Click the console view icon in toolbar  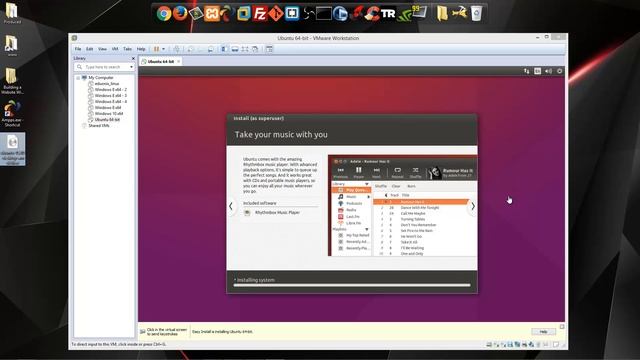tap(269, 49)
